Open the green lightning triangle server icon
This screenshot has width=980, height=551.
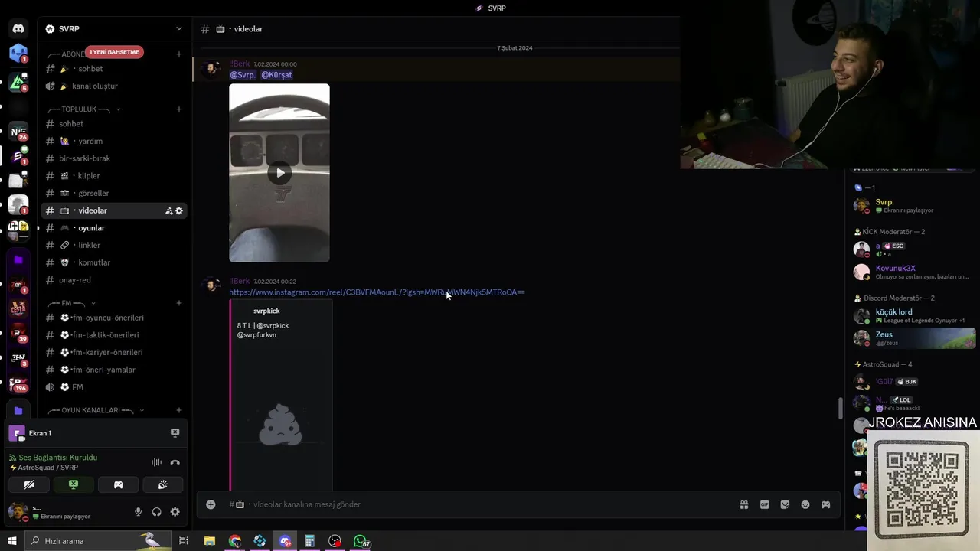click(18, 83)
